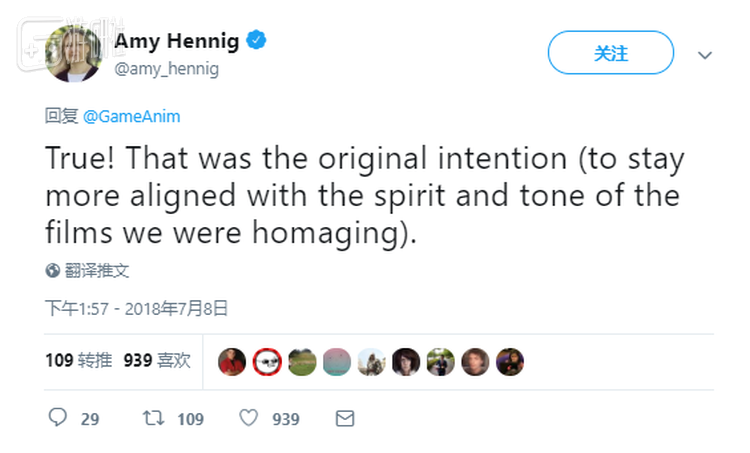Screen dimensions: 750x453
Task: Click the reply speech bubble icon
Action: (x=58, y=418)
